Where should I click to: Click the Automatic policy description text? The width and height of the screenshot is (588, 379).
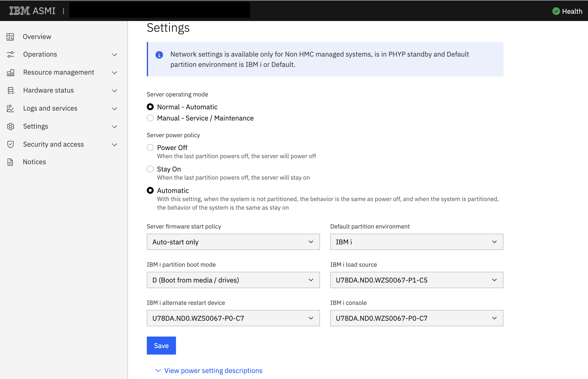point(328,203)
